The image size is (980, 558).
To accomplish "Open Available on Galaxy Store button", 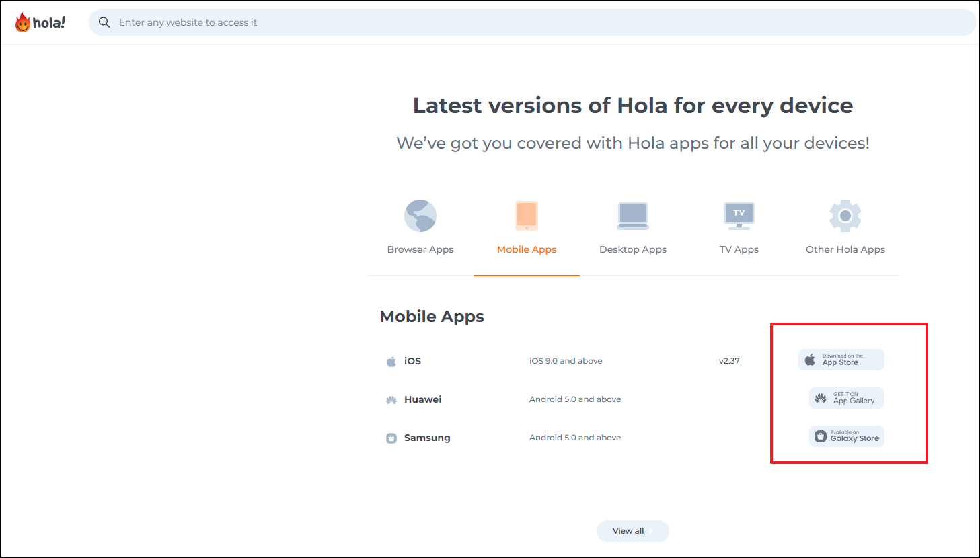I will click(x=847, y=436).
